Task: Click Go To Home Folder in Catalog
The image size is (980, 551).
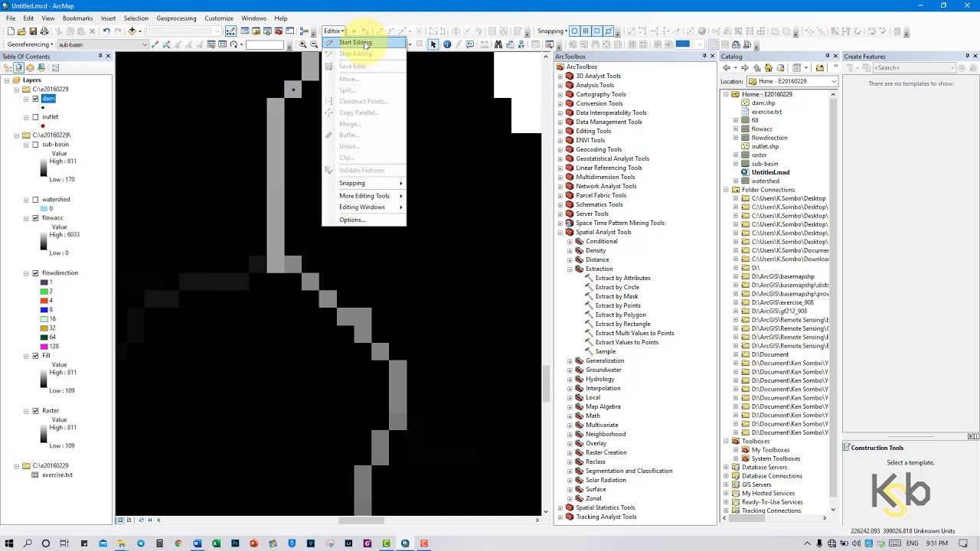Action: (x=768, y=68)
